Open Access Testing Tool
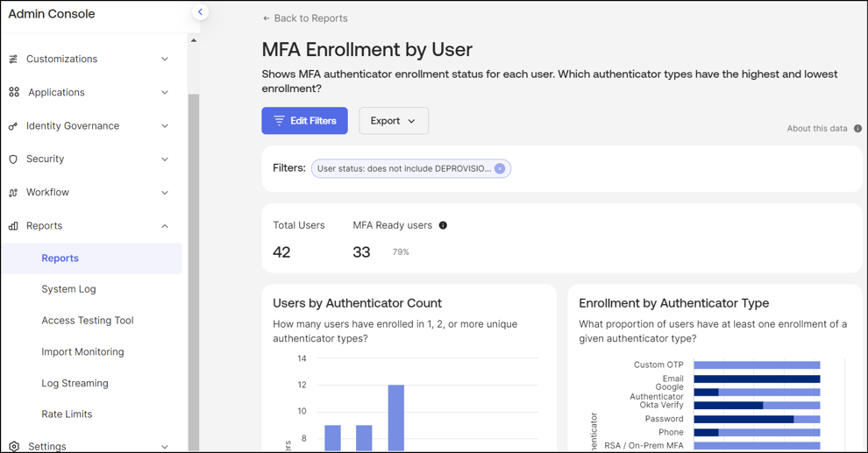The width and height of the screenshot is (868, 453). pos(88,320)
